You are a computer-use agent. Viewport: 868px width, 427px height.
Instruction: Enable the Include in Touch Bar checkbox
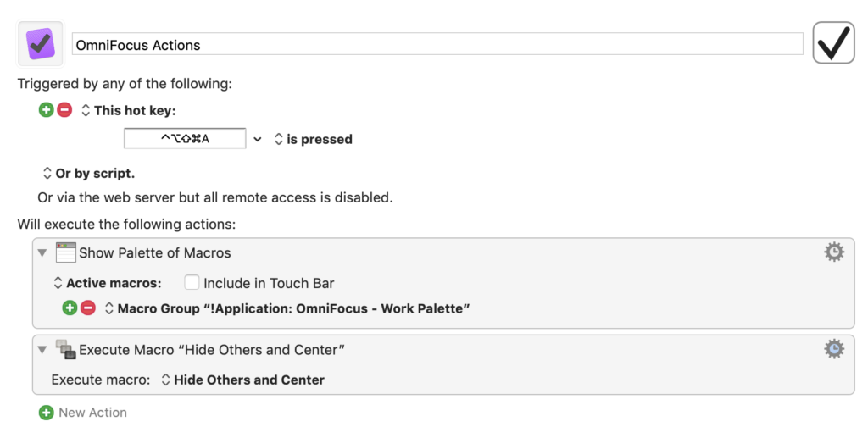pyautogui.click(x=192, y=283)
